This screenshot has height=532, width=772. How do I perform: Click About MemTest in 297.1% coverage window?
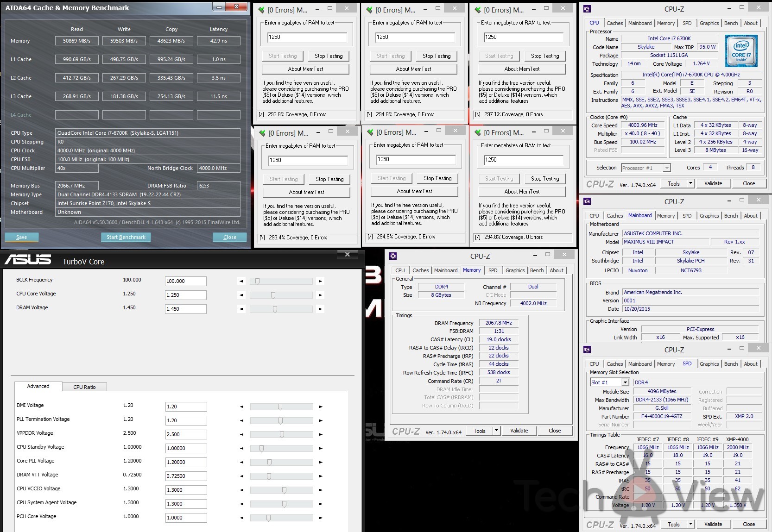point(522,69)
